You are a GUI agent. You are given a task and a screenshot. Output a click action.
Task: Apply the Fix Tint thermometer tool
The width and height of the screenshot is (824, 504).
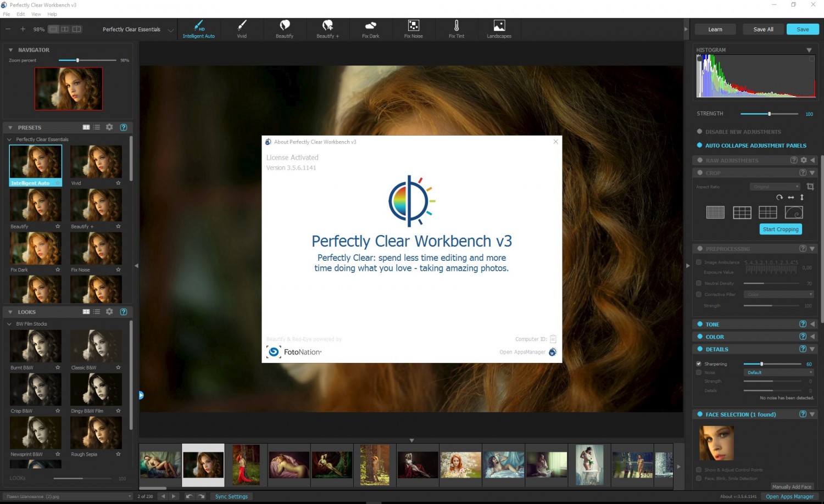[x=456, y=26]
